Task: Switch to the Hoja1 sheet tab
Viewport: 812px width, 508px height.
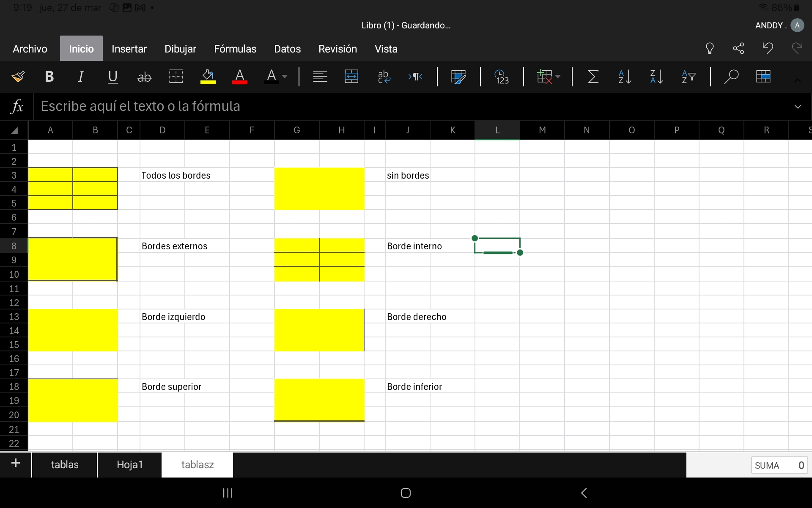Action: point(129,465)
